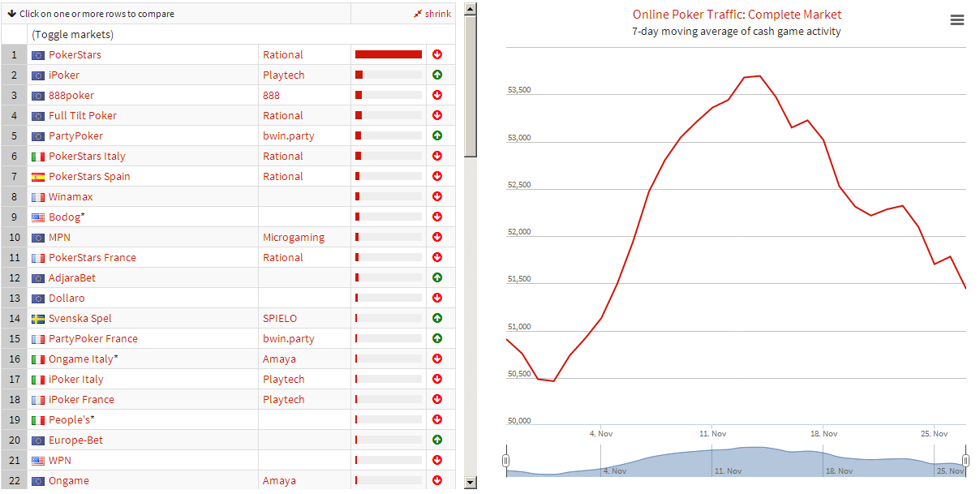Click the iPoker traffic bar
The width and height of the screenshot is (980, 494).
point(389,75)
